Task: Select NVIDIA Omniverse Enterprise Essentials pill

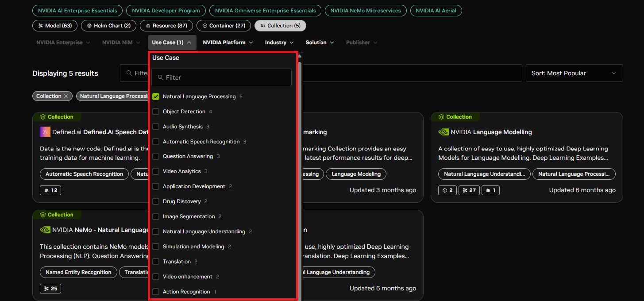Action: point(265,10)
